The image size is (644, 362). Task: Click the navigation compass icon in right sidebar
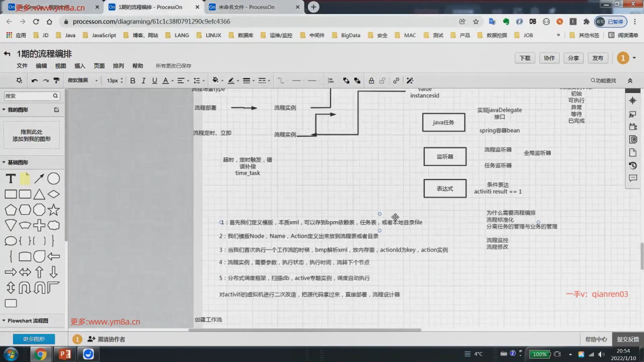click(x=633, y=101)
